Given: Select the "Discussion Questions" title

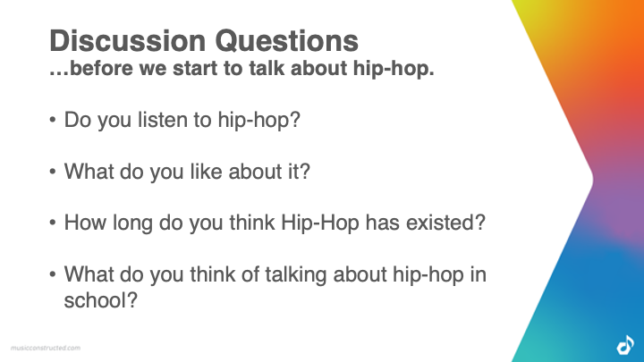Looking at the screenshot, I should 204,40.
